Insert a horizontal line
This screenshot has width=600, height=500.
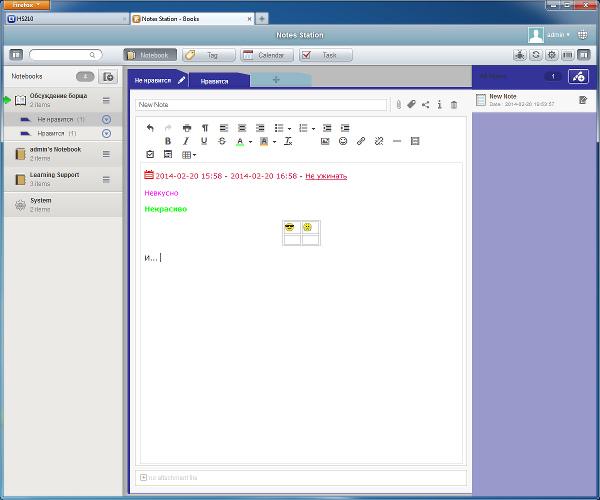pyautogui.click(x=397, y=141)
